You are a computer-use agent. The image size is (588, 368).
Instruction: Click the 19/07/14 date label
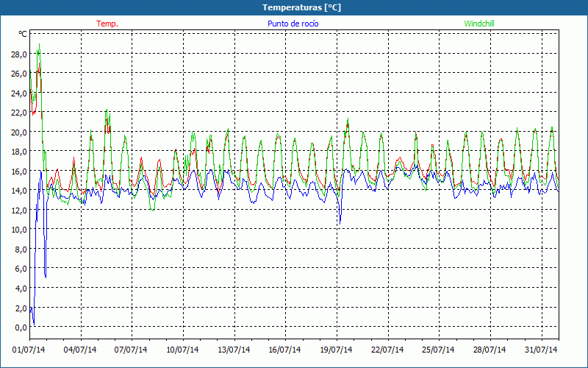click(x=336, y=350)
